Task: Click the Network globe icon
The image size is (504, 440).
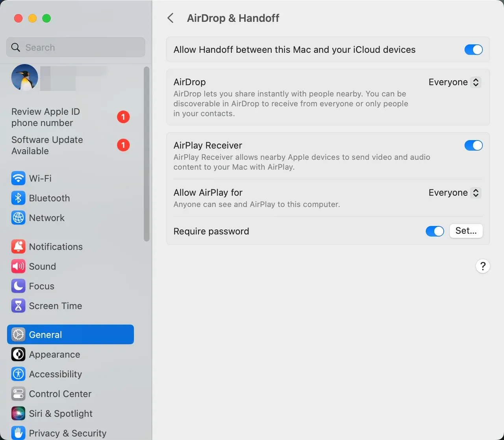Action: (x=18, y=218)
